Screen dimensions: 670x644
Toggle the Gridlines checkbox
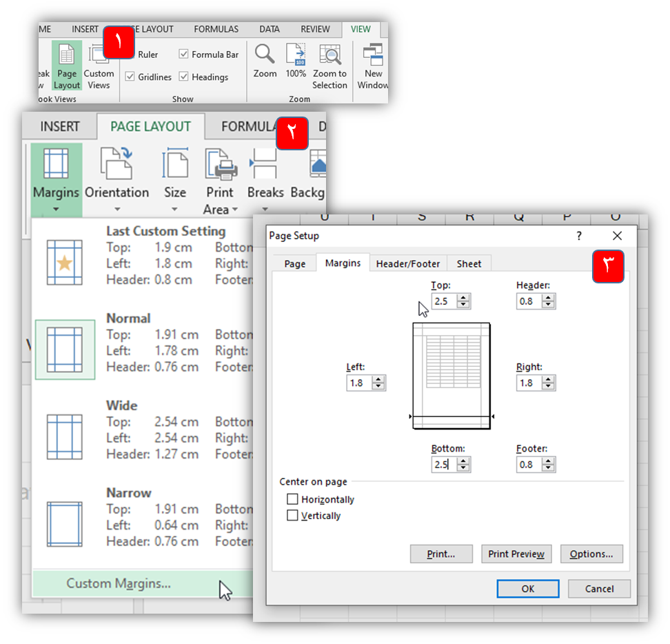tap(130, 77)
